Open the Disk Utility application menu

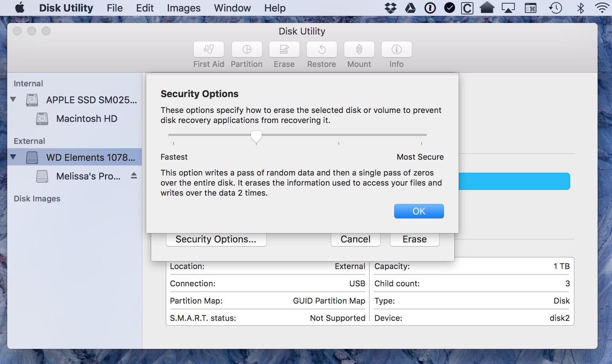click(66, 8)
